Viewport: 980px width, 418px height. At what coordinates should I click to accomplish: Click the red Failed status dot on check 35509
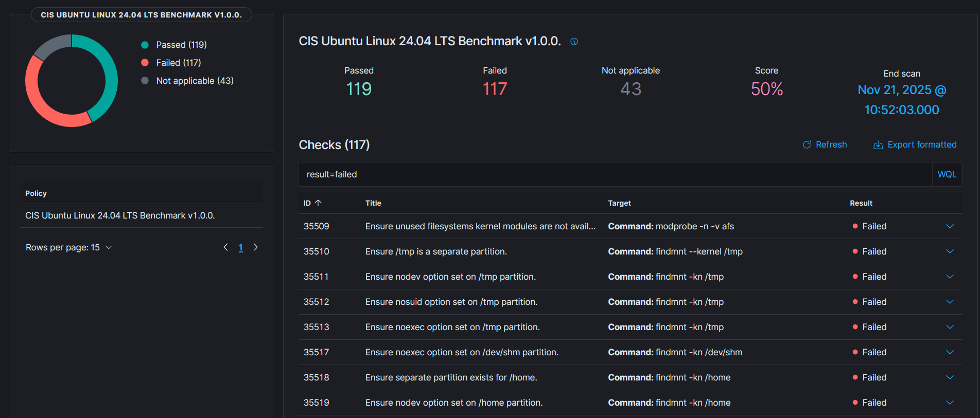point(854,226)
